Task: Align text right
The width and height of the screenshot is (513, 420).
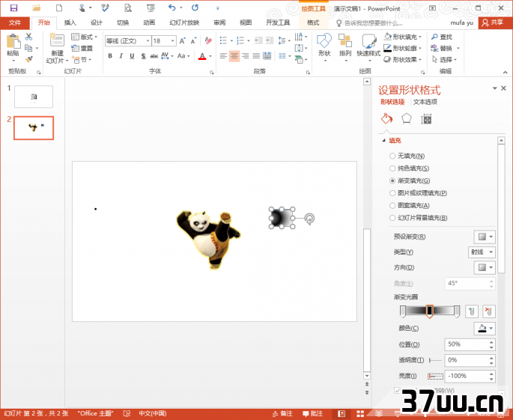Action: coord(246,56)
